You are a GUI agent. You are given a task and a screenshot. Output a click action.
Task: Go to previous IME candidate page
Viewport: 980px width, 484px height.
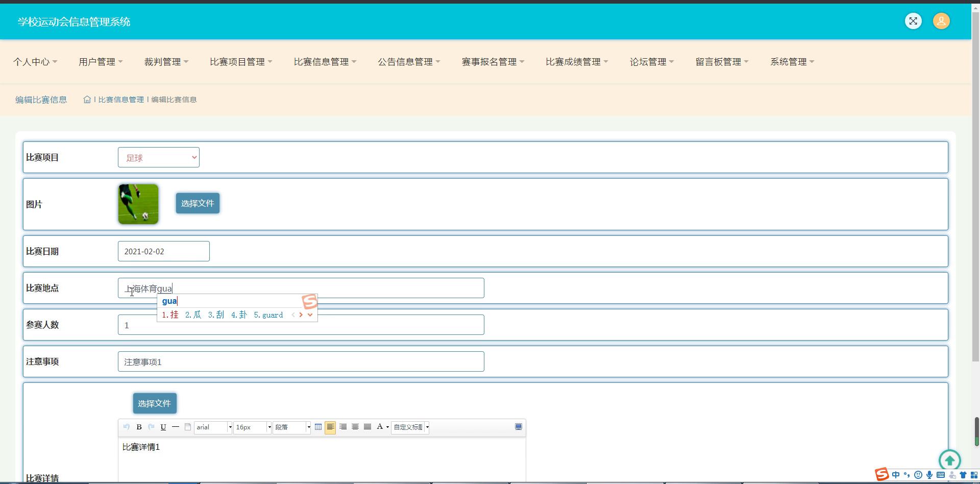tap(293, 314)
